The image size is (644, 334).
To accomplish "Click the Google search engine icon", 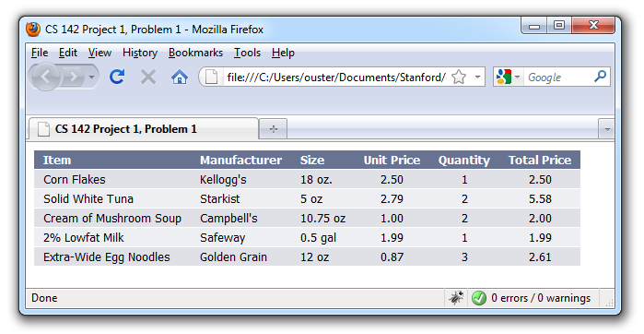I will click(x=504, y=77).
